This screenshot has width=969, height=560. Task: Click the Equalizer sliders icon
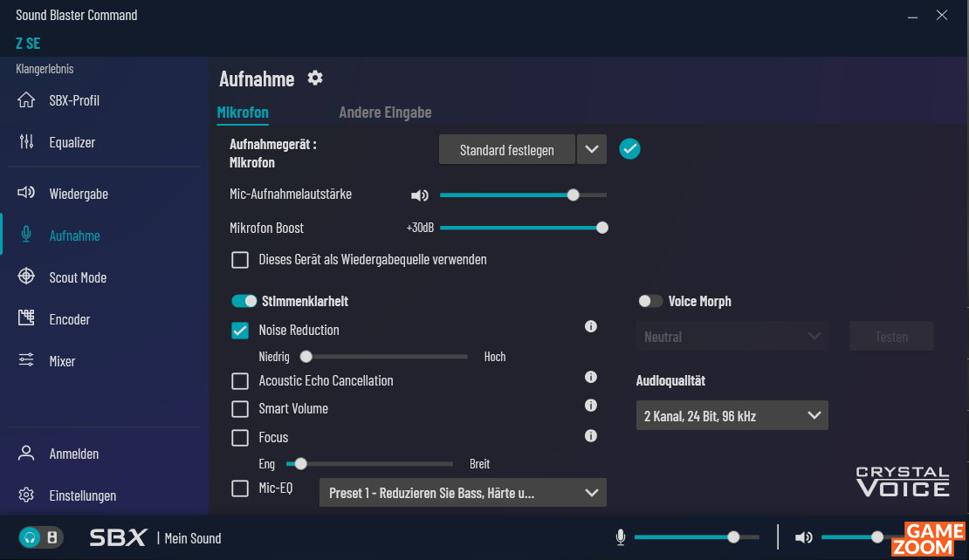pyautogui.click(x=26, y=142)
